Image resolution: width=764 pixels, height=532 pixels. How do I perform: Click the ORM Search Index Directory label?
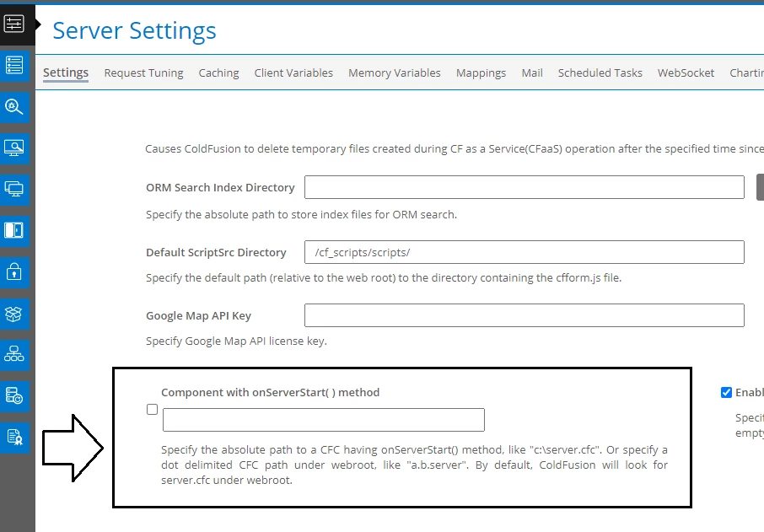[220, 187]
